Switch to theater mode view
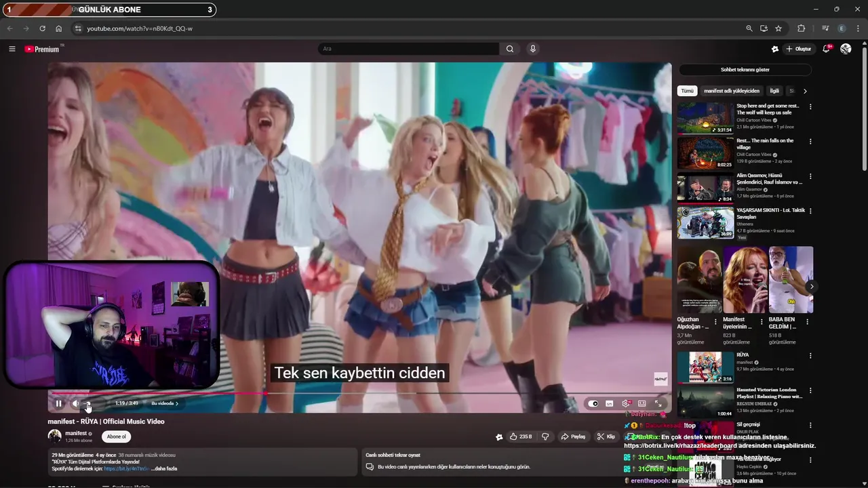Viewport: 868px width, 488px height. point(642,403)
